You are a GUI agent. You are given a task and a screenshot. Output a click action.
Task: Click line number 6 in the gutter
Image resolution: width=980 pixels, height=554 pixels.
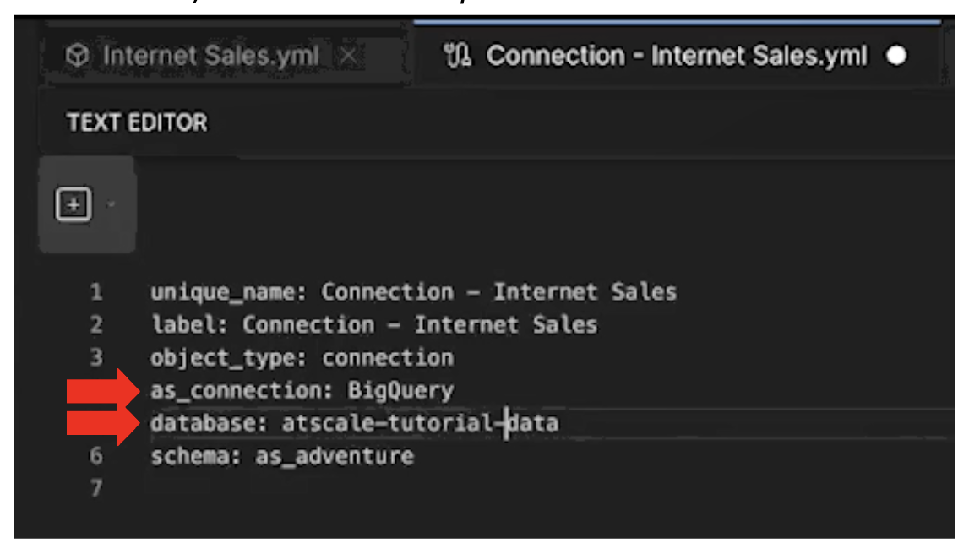click(x=95, y=455)
